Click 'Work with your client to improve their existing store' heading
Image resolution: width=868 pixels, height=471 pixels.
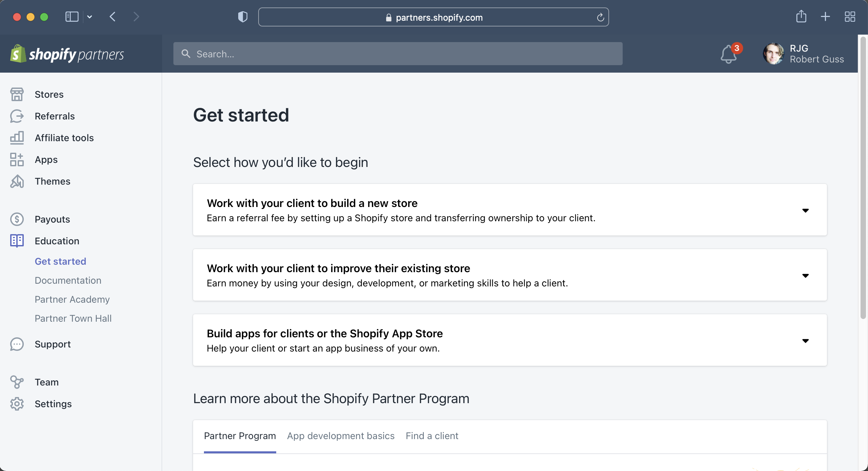[338, 268]
